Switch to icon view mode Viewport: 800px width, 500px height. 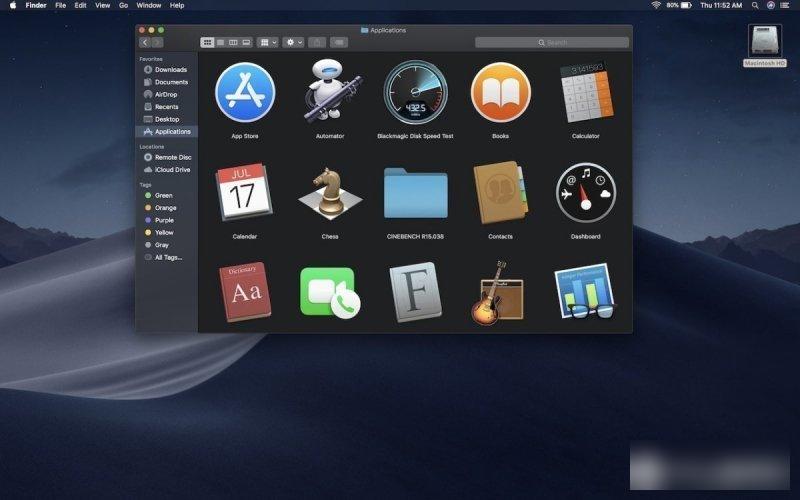(207, 42)
